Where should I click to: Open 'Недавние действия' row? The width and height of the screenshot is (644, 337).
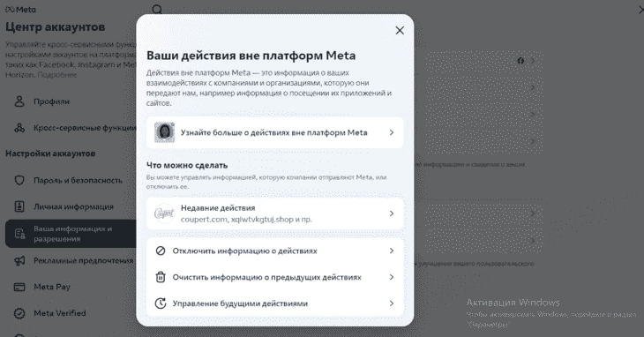click(x=274, y=213)
